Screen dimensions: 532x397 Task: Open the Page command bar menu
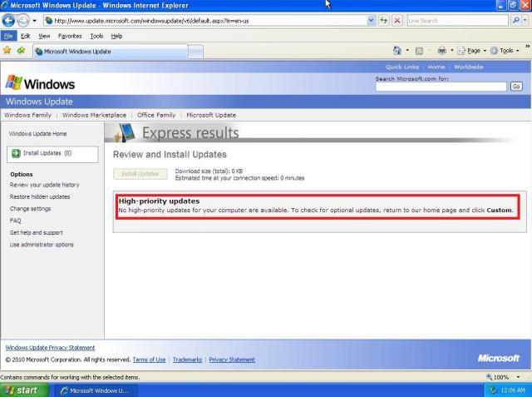pyautogui.click(x=472, y=51)
